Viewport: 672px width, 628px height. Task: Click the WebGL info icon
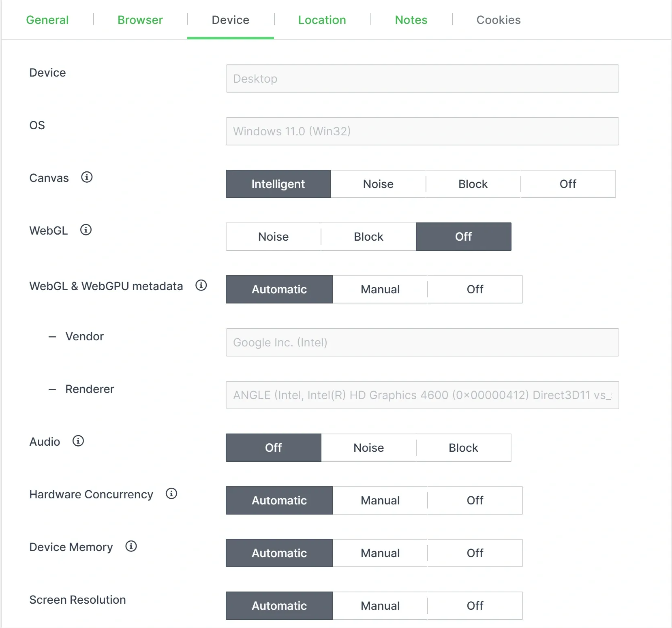click(86, 230)
